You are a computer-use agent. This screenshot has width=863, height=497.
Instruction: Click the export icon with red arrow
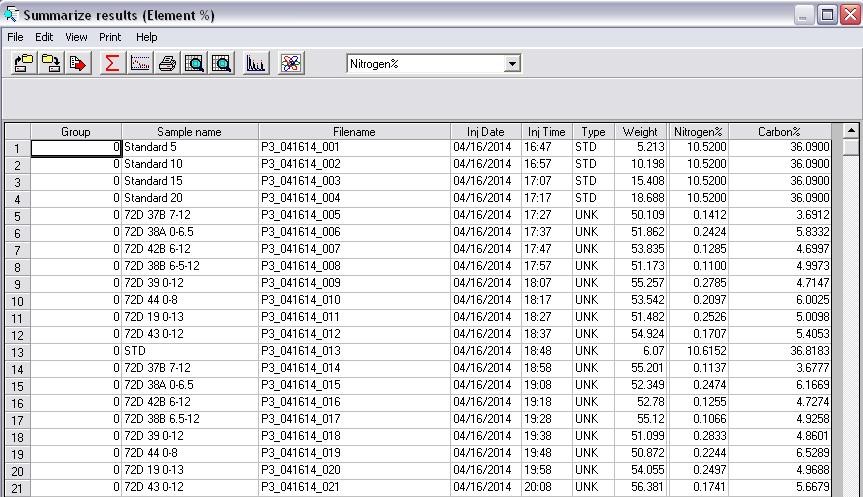(x=79, y=63)
